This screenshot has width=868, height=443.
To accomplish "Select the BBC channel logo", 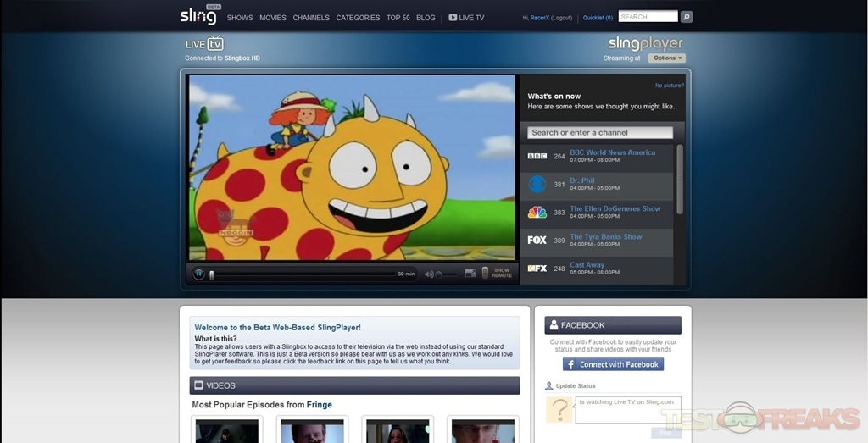I will pyautogui.click(x=537, y=156).
